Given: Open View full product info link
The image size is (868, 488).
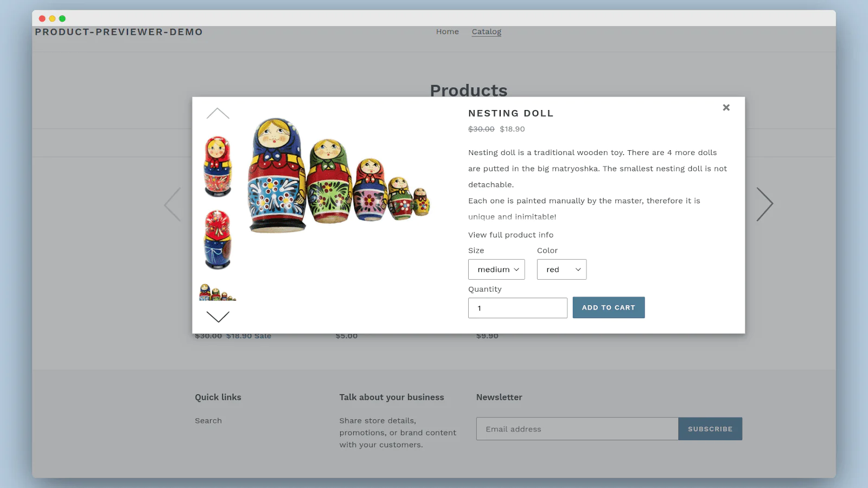Looking at the screenshot, I should pos(511,235).
